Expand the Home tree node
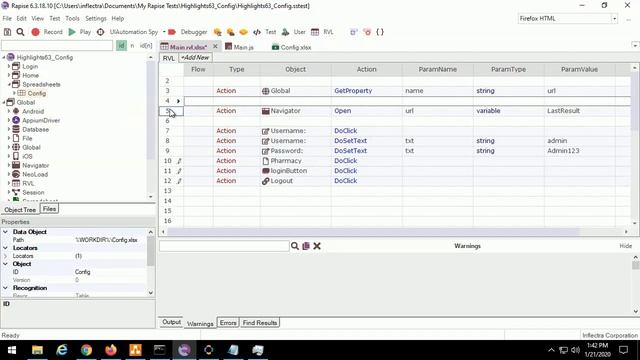 [9, 75]
